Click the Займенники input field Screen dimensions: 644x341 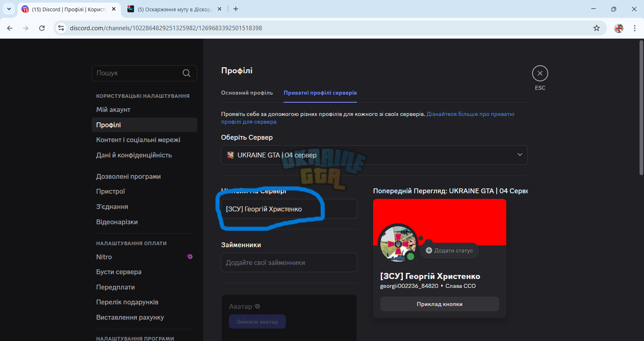289,262
